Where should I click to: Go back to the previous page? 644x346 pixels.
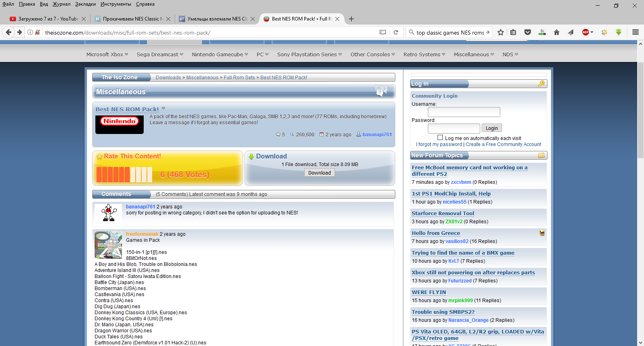pos(8,32)
